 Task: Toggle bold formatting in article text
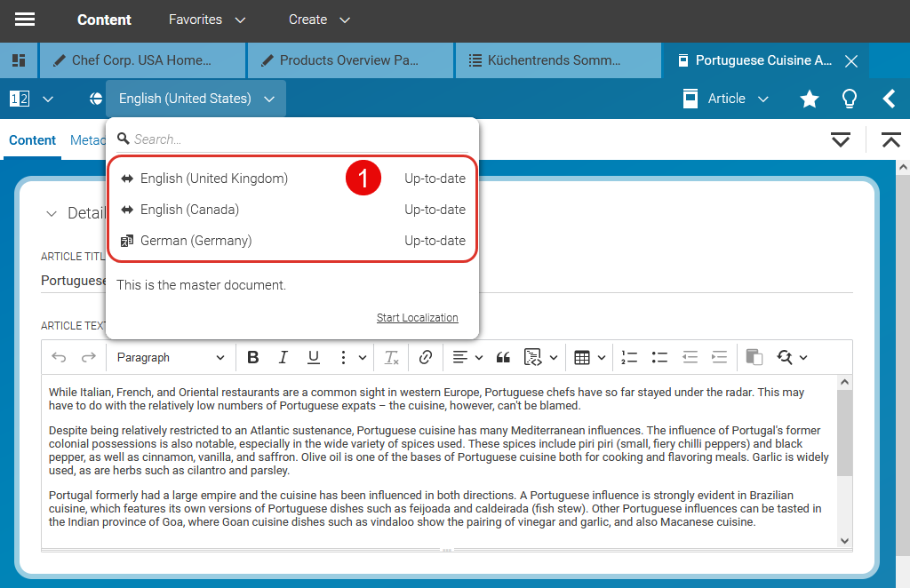click(253, 357)
